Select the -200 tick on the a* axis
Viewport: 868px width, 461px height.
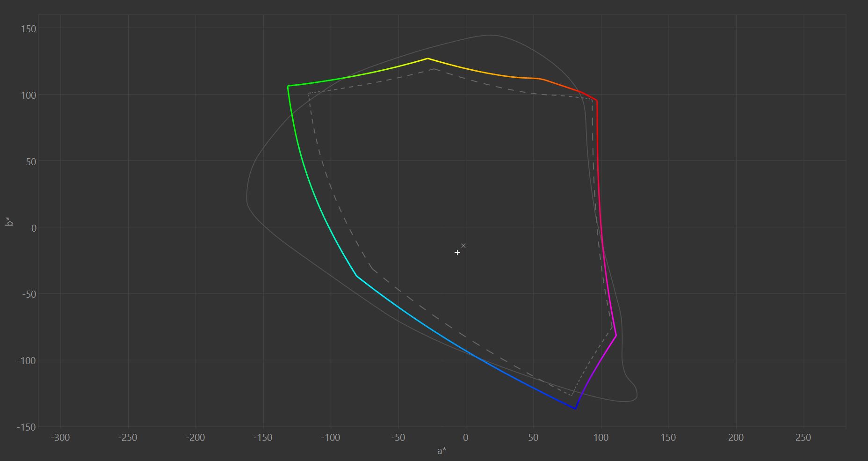point(195,438)
